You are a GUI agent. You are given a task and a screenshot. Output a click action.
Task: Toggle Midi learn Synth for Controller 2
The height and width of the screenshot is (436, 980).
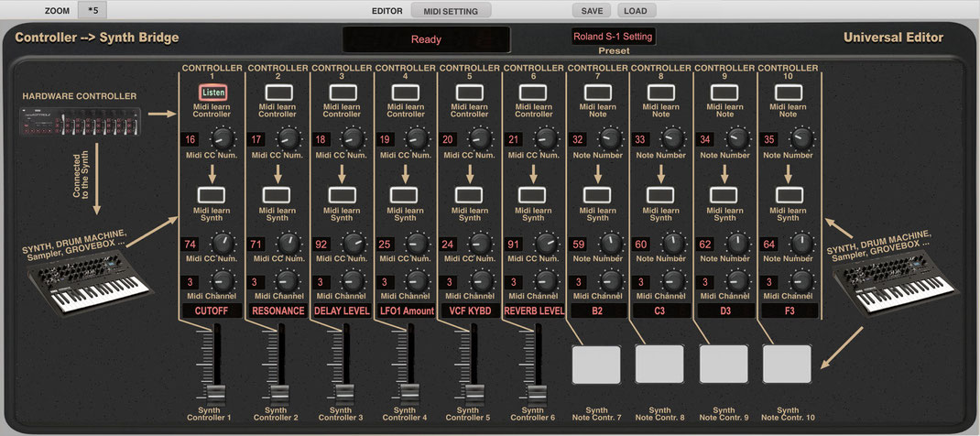[277, 195]
